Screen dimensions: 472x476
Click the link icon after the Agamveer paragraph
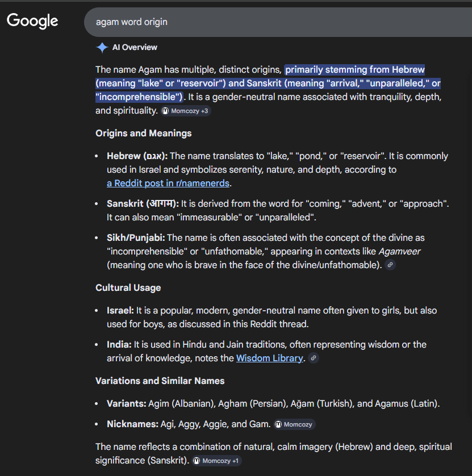(390, 265)
